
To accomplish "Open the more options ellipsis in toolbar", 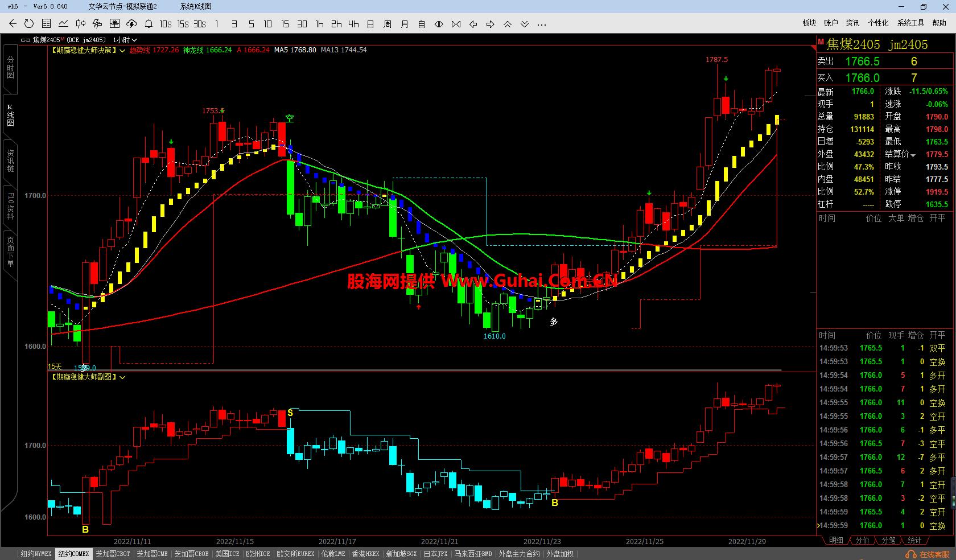I will (541, 24).
